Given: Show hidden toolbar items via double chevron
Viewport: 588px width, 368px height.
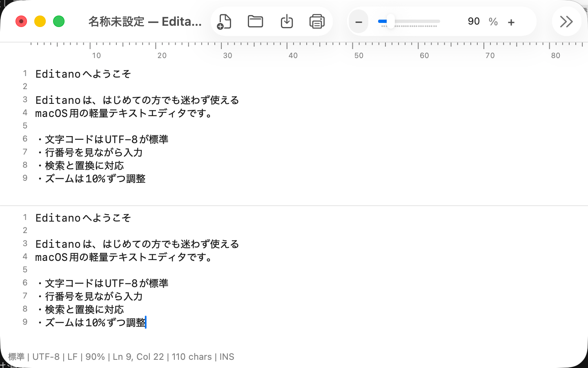Looking at the screenshot, I should (566, 21).
